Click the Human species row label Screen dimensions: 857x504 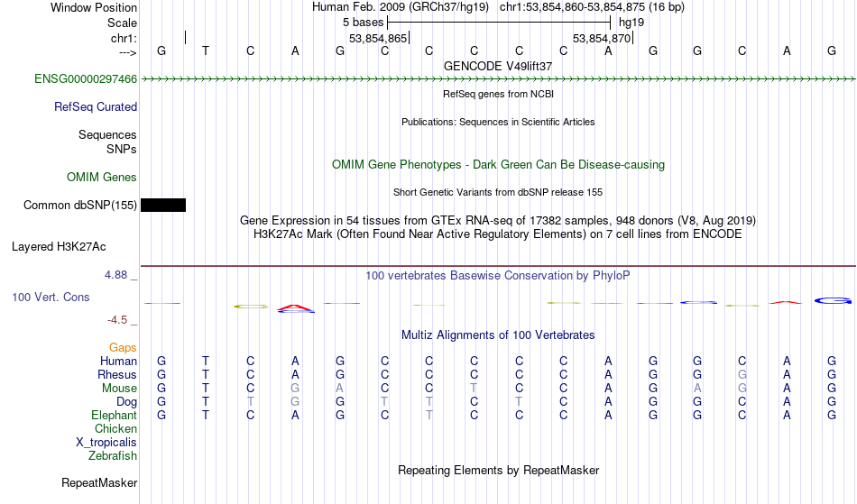click(118, 362)
